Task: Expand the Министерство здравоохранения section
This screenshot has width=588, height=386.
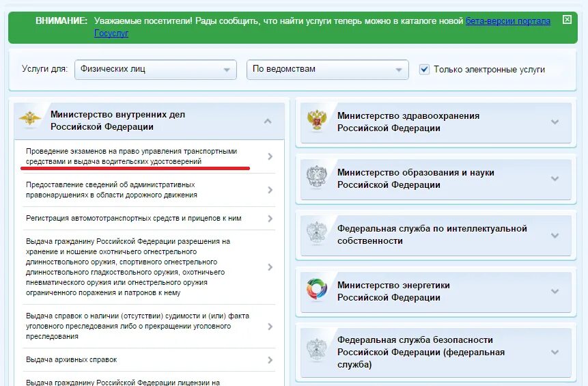Action: (555, 122)
